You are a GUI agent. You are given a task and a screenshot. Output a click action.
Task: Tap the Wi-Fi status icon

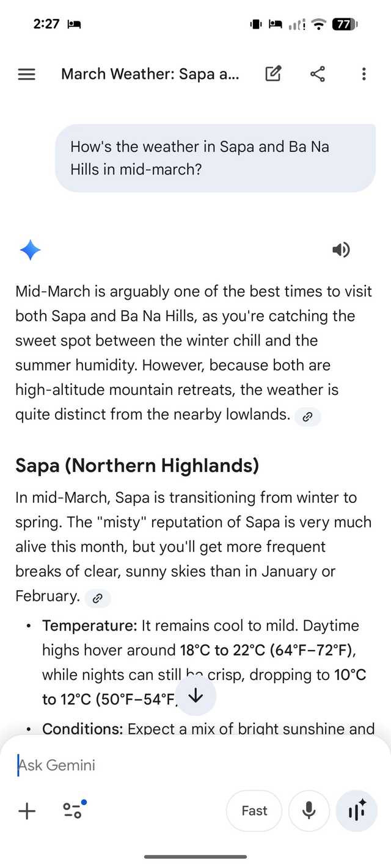tap(318, 24)
